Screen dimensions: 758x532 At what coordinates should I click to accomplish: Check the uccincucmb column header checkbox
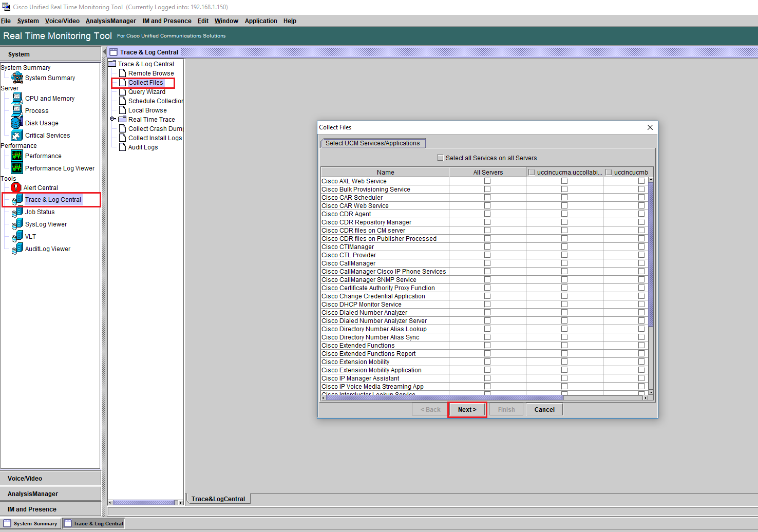pyautogui.click(x=609, y=172)
